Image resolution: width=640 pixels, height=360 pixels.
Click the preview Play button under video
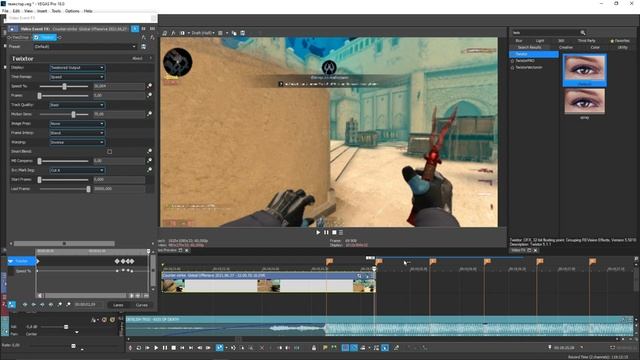[318, 232]
